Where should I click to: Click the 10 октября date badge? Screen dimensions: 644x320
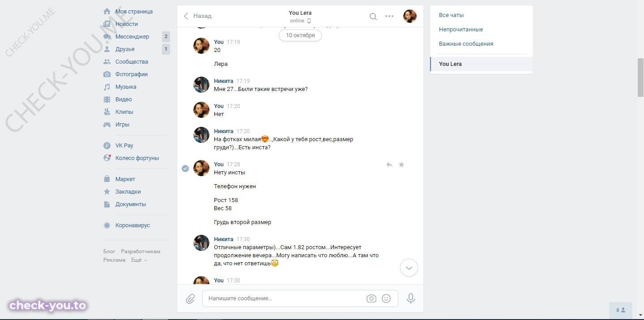pyautogui.click(x=300, y=35)
